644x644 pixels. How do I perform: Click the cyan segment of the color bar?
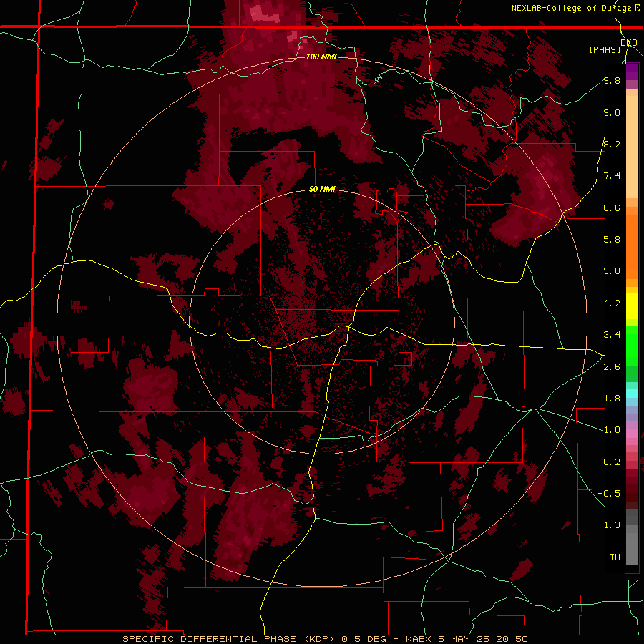coord(632,394)
